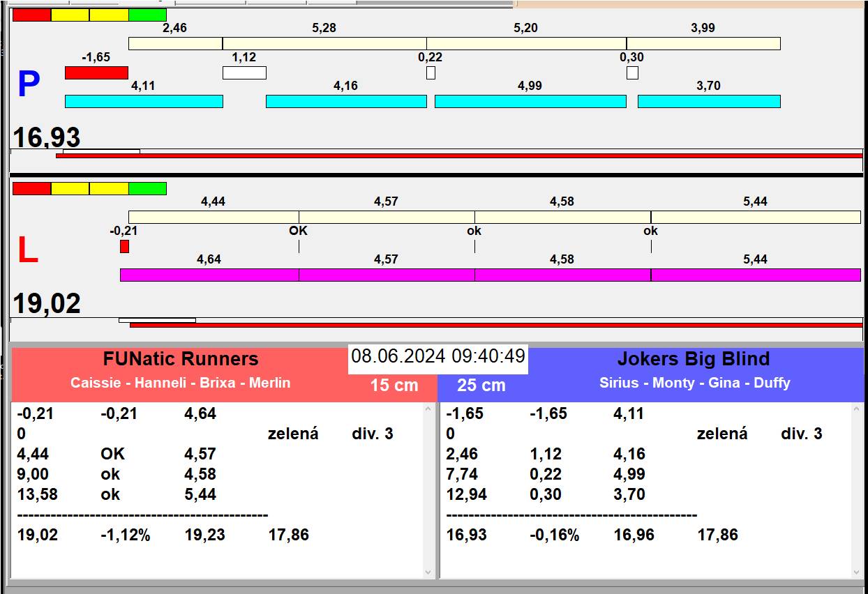Viewport: 868px width, 594px height.
Task: Click the red start light in lane P
Action: [31, 15]
